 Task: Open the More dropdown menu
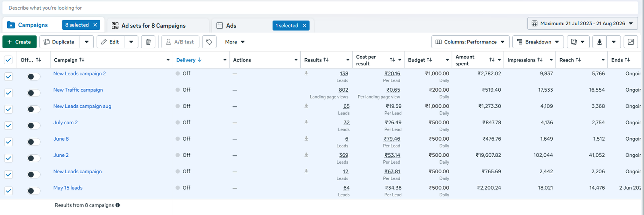click(x=235, y=42)
